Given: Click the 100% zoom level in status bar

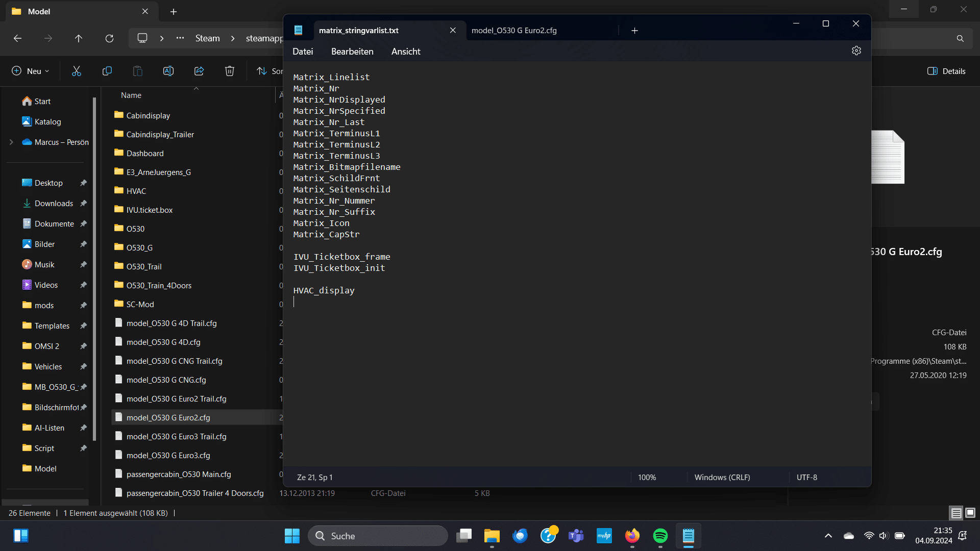Looking at the screenshot, I should pyautogui.click(x=647, y=478).
